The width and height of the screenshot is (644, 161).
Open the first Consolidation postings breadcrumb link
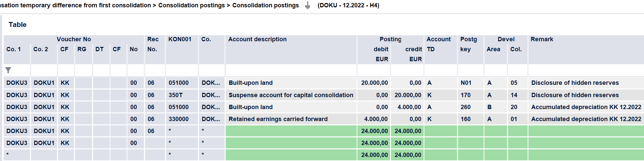click(x=192, y=5)
